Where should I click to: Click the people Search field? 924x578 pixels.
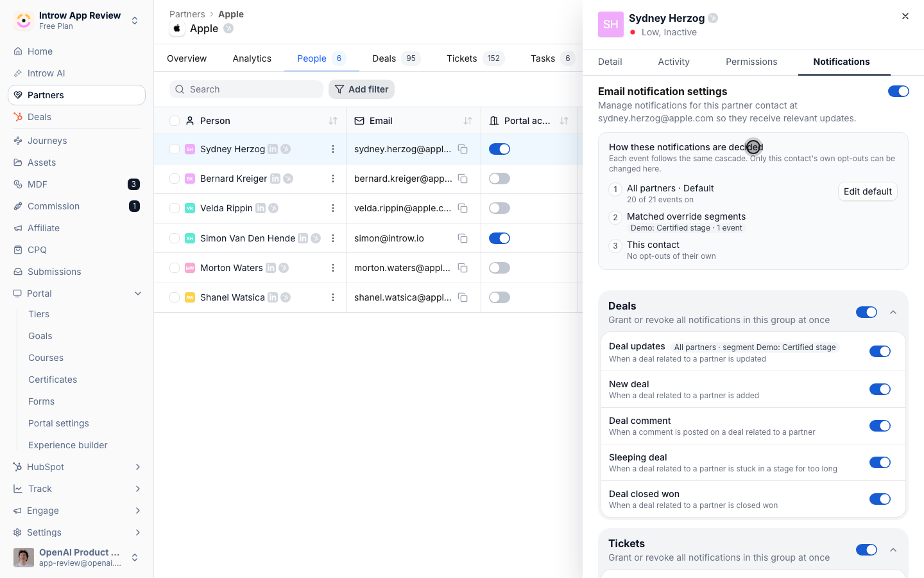246,89
